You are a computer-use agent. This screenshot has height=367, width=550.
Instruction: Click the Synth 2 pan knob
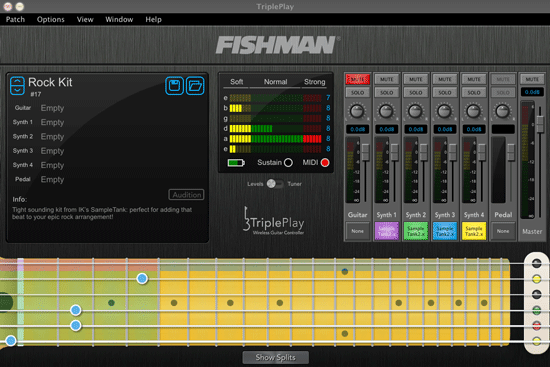(415, 111)
